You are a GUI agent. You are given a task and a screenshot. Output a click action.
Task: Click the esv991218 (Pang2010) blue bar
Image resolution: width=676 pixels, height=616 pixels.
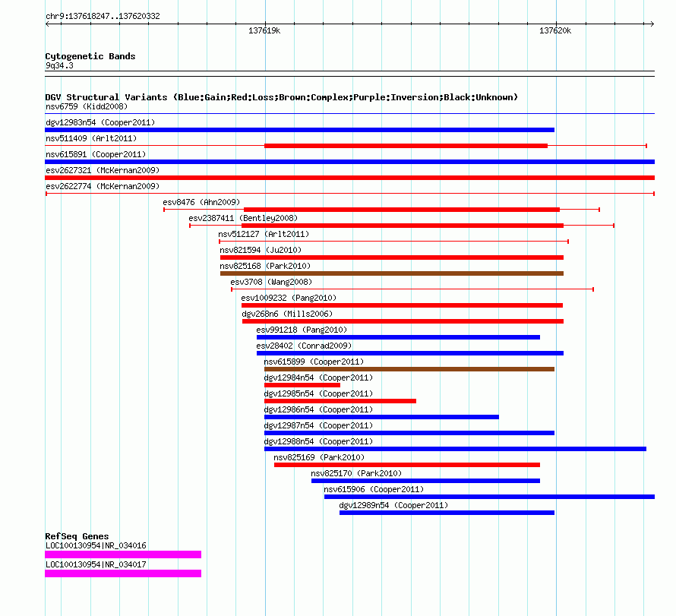click(x=398, y=337)
